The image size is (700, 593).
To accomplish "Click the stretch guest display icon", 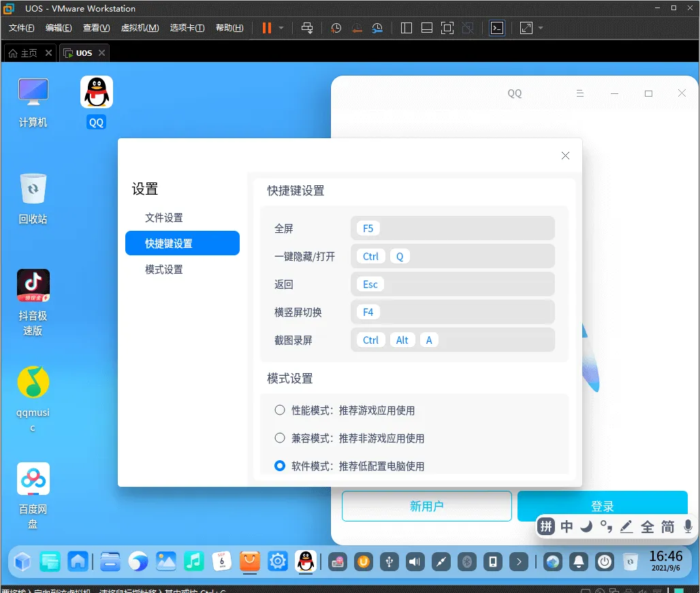I will (x=526, y=28).
